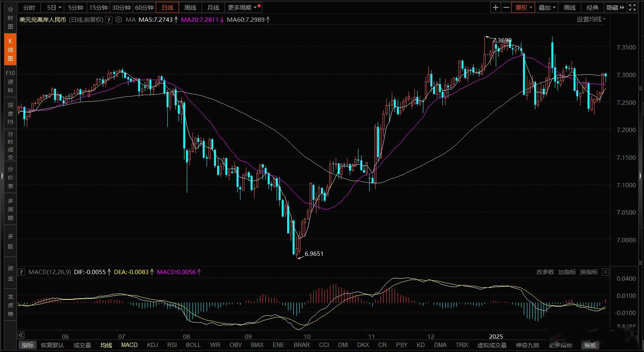This screenshot has width=644, height=352.
Task: Enter fullscreen with expand arrows icon
Action: point(632,7)
